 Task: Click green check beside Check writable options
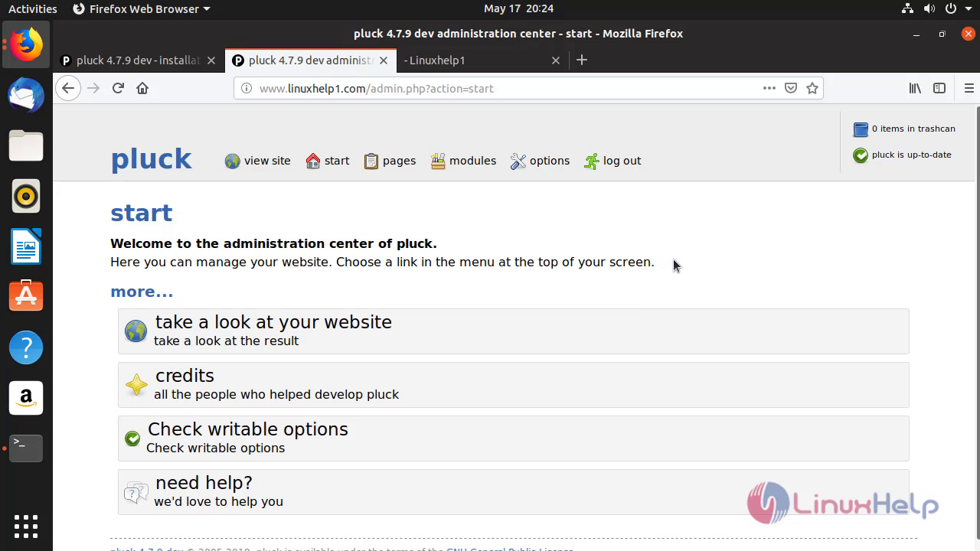(132, 439)
